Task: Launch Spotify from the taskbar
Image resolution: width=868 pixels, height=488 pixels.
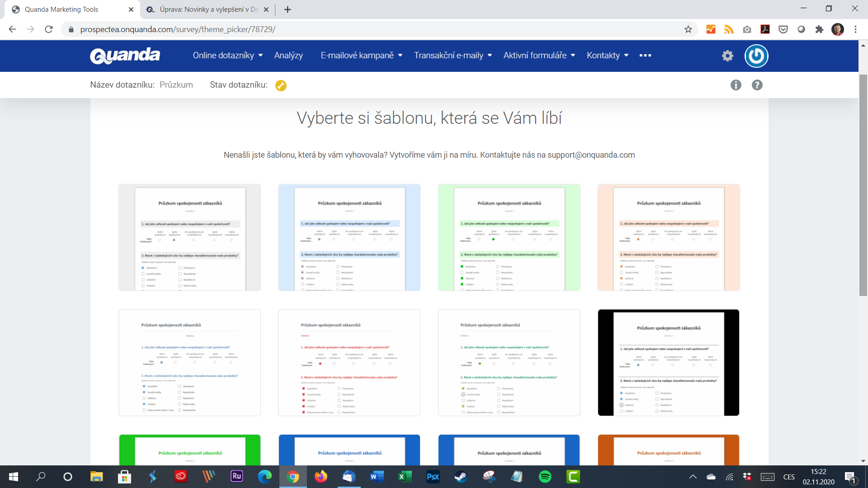Action: pyautogui.click(x=545, y=477)
